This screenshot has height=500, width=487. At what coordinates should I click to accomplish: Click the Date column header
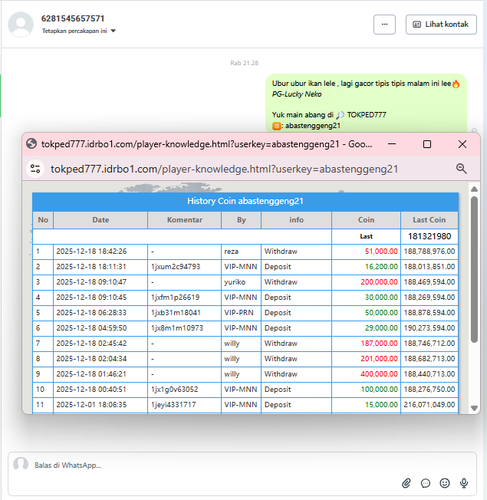[100, 220]
